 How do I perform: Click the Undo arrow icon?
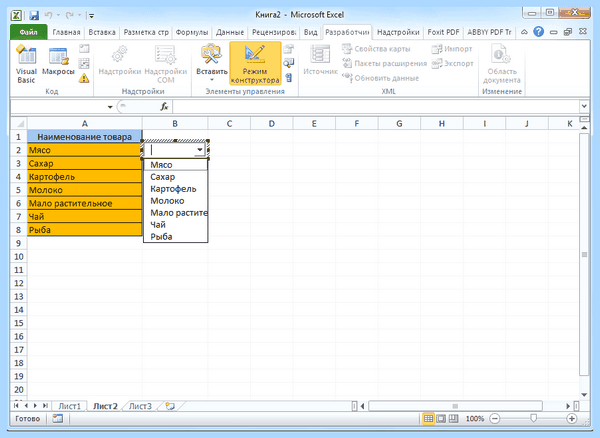[x=48, y=15]
